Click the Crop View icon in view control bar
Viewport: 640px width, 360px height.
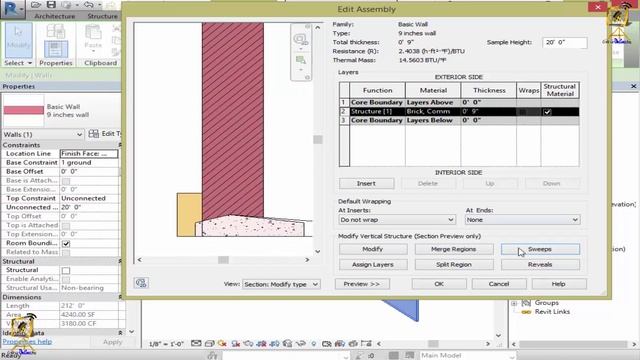point(261,344)
